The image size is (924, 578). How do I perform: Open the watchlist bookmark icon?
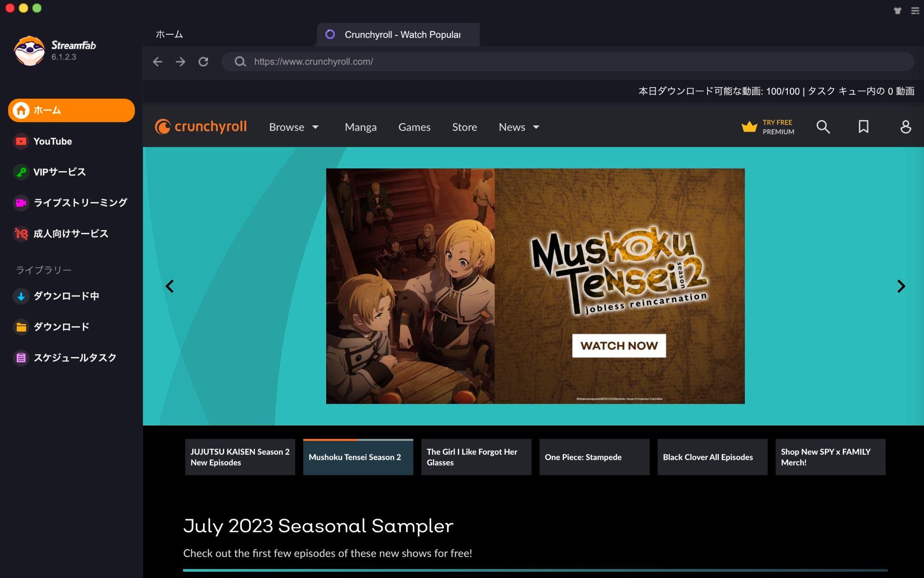pos(864,127)
